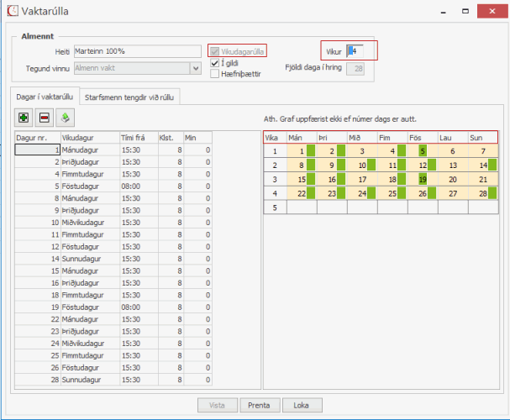The image size is (510, 420).
Task: Select row for day 14 Sunnudagur
Action: tap(113, 259)
